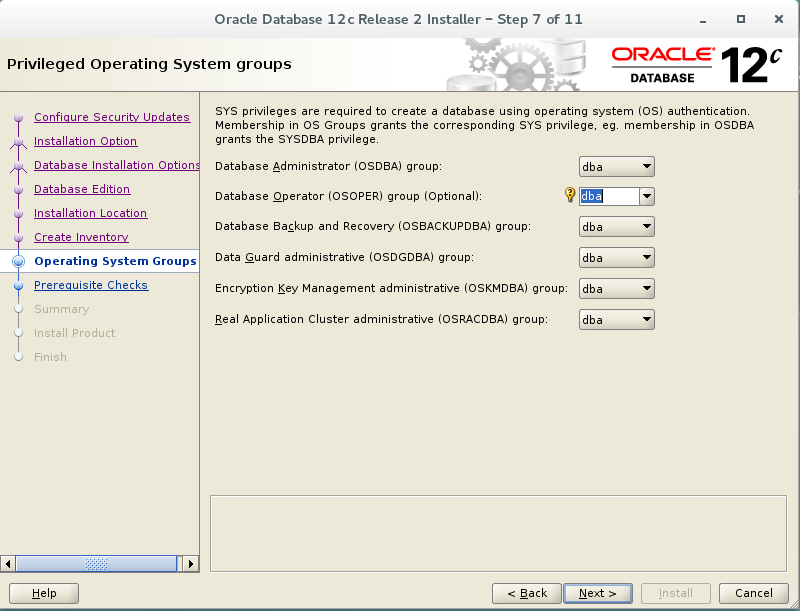The height and width of the screenshot is (611, 800).
Task: Click the Operating System Groups step bullet icon
Action: [18, 261]
